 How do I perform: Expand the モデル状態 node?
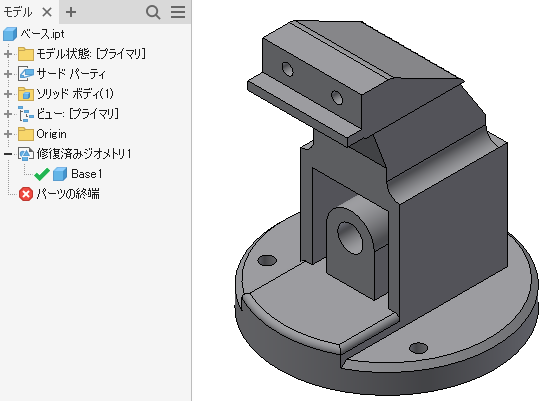click(8, 54)
